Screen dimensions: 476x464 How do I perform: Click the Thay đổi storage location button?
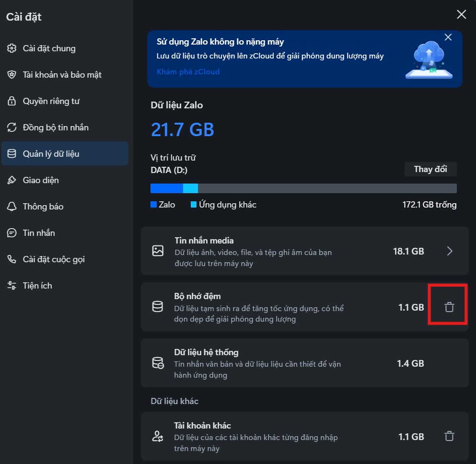coord(430,169)
